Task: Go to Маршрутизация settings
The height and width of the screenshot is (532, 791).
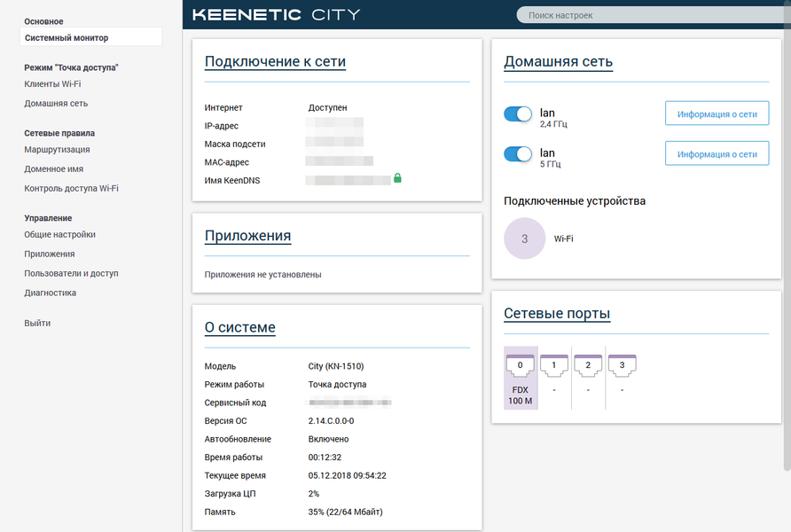Action: (57, 150)
